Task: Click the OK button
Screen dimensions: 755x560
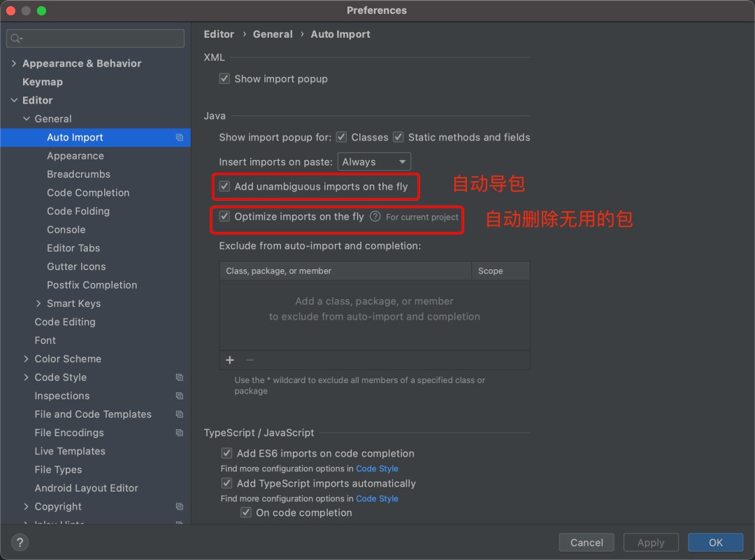Action: pos(715,542)
